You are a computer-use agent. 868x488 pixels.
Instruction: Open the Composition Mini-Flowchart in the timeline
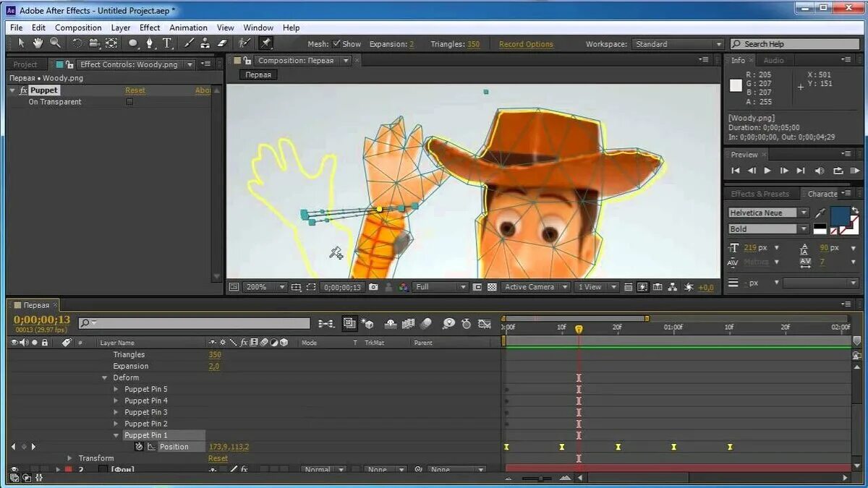[x=326, y=323]
